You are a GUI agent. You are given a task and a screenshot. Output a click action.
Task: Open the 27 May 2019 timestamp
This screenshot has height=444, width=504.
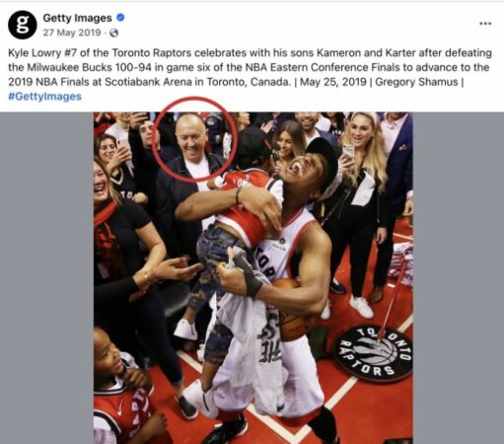72,33
